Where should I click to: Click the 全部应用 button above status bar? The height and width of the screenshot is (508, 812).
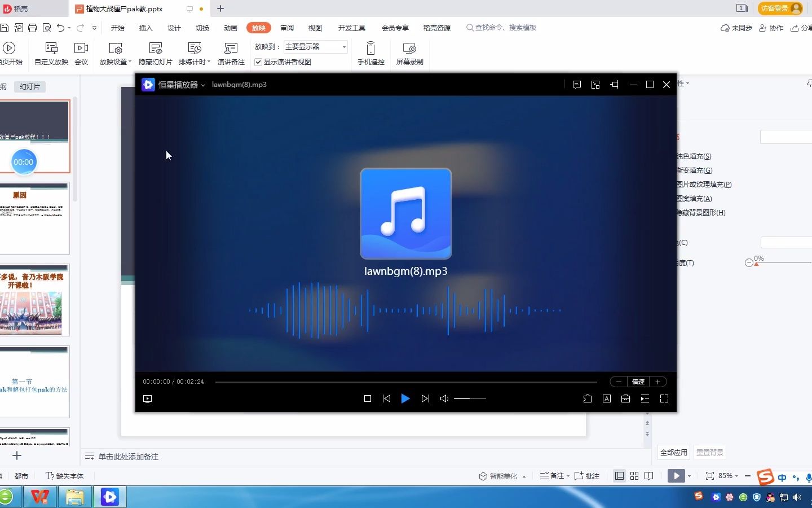673,452
